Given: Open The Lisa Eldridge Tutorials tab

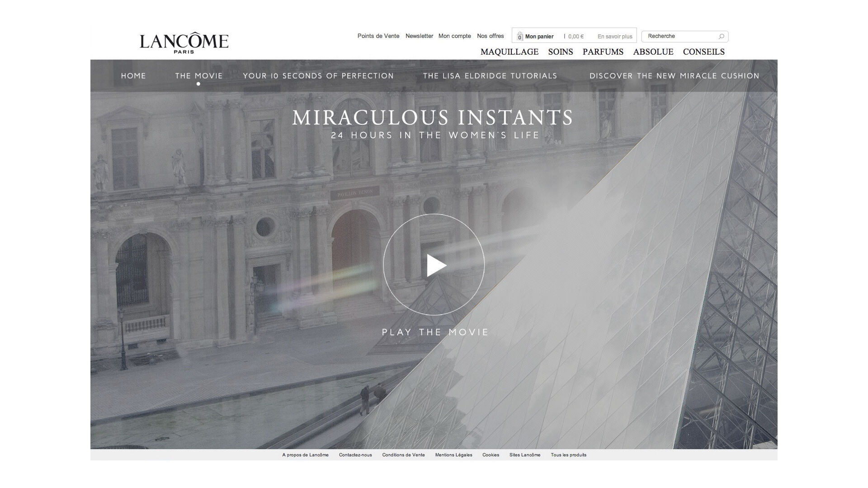Looking at the screenshot, I should tap(490, 76).
